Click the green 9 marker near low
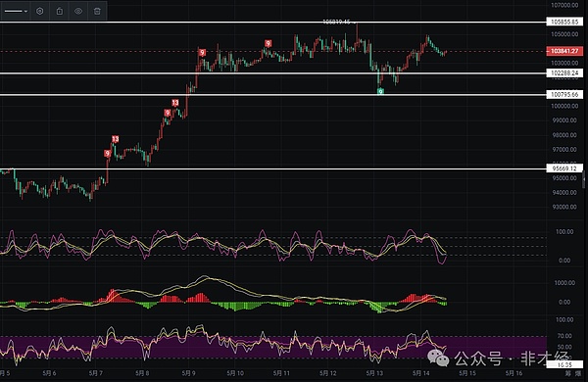Image resolution: width=588 pixels, height=382 pixels. tap(380, 91)
